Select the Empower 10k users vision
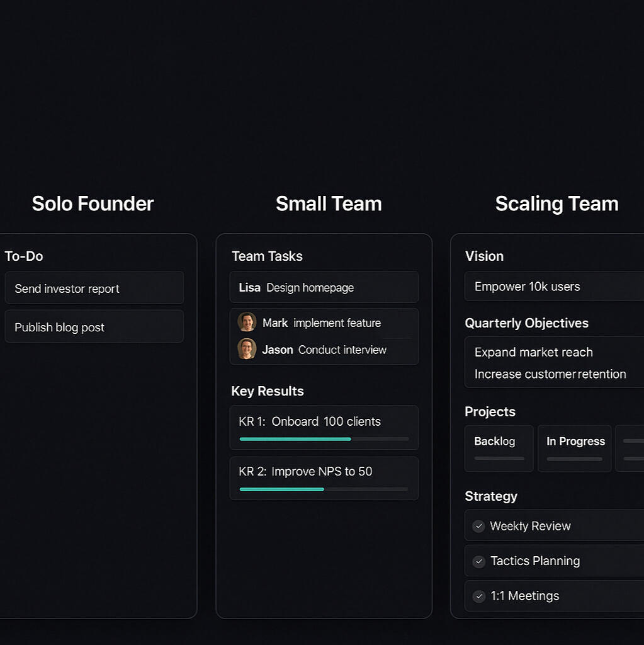 (554, 287)
